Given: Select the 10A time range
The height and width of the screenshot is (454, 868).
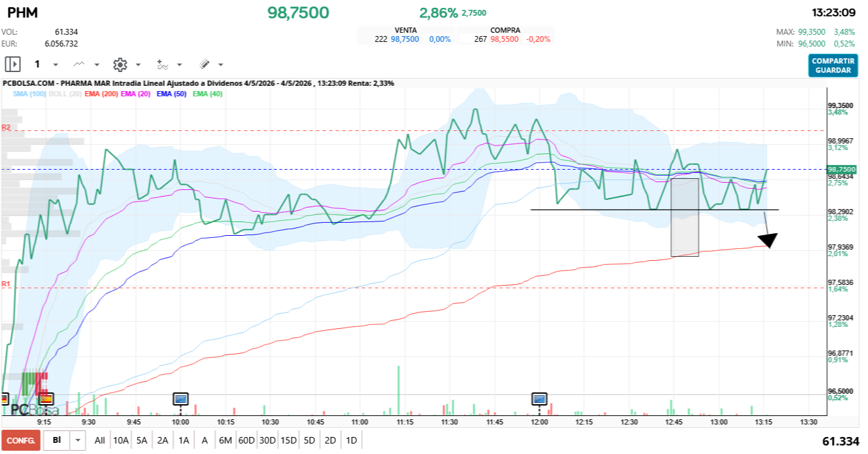Looking at the screenshot, I should (121, 440).
